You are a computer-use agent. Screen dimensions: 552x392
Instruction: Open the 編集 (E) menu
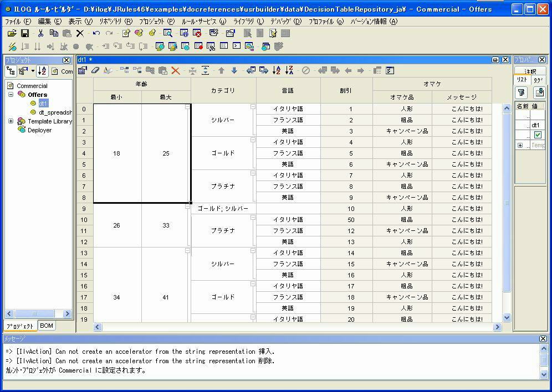click(x=50, y=22)
